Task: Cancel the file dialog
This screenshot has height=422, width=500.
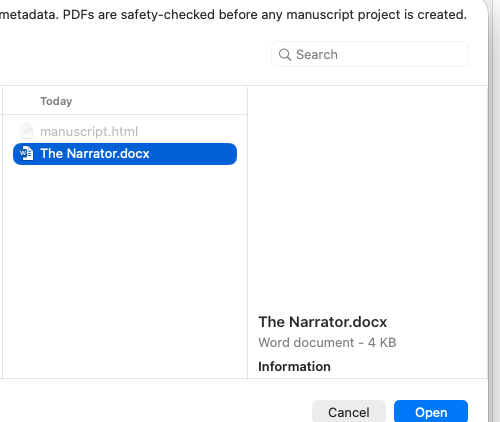Action: pos(349,412)
